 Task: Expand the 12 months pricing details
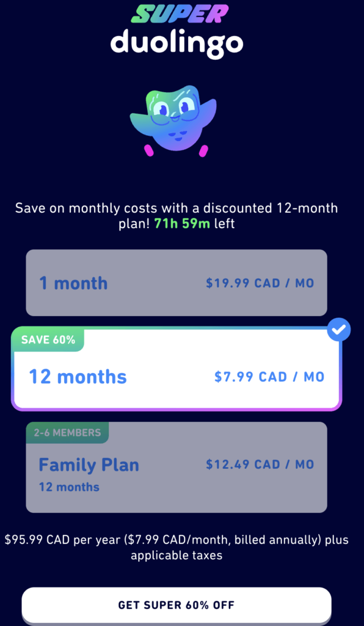coord(176,377)
